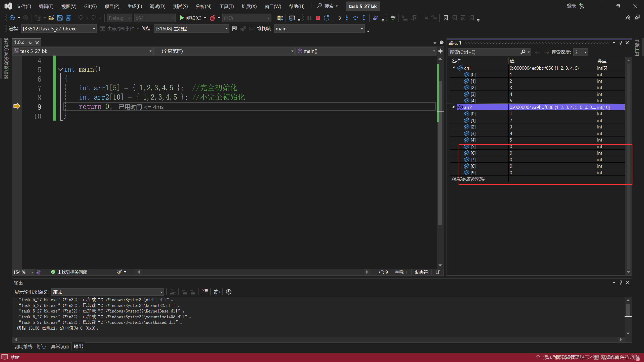The height and width of the screenshot is (362, 644).
Task: Click the 继续(C) continue button
Action: tap(191, 18)
